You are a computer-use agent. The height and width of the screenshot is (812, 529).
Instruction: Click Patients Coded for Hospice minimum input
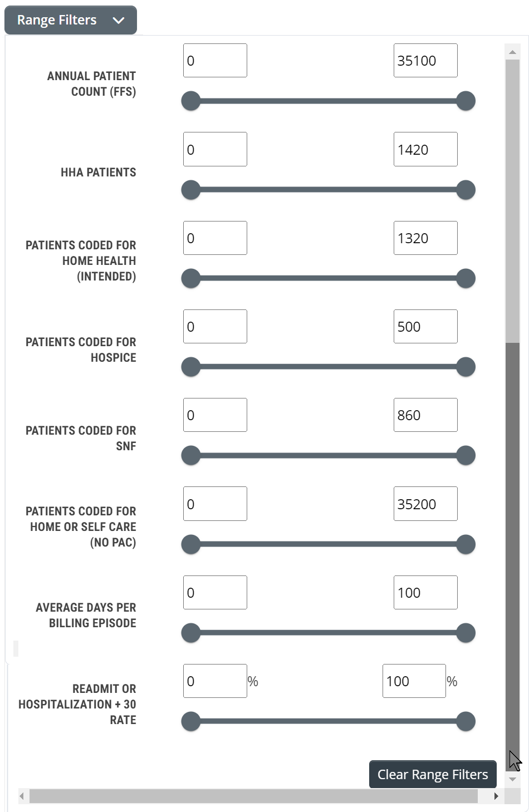(x=215, y=327)
